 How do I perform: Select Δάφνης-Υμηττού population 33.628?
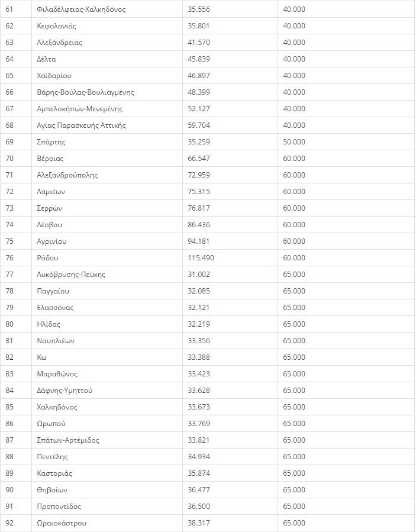(199, 391)
